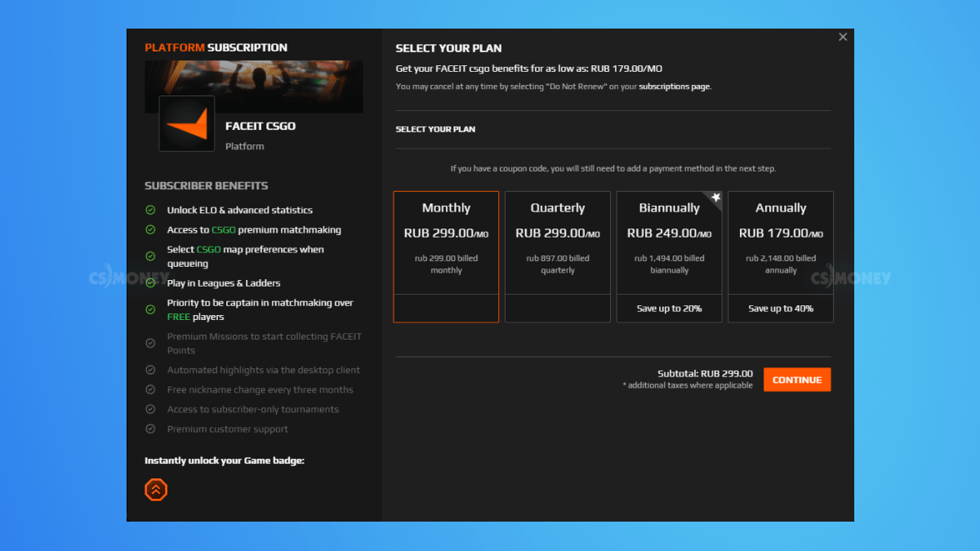Screen dimensions: 980x551
Task: Click the grayed icon beside "Free nickname change" benefit
Action: click(151, 390)
